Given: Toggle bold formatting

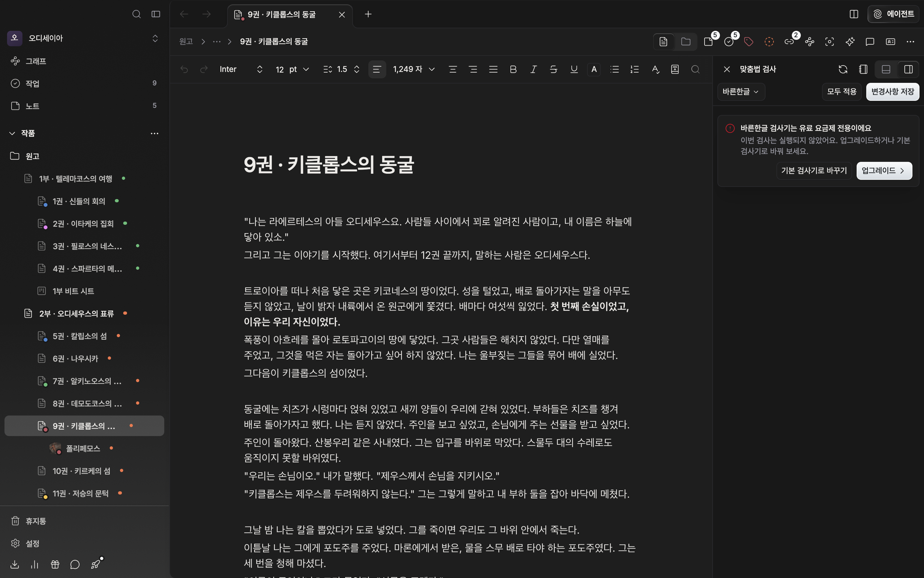Looking at the screenshot, I should (513, 69).
